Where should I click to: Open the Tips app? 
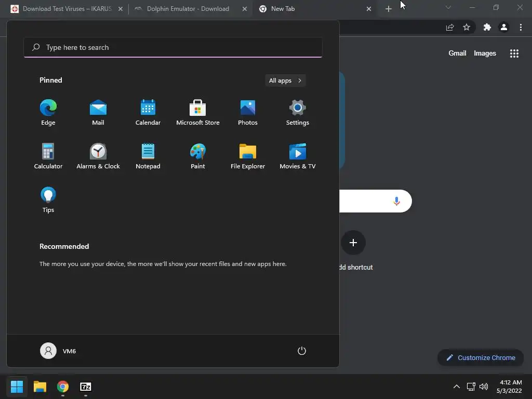(x=48, y=200)
